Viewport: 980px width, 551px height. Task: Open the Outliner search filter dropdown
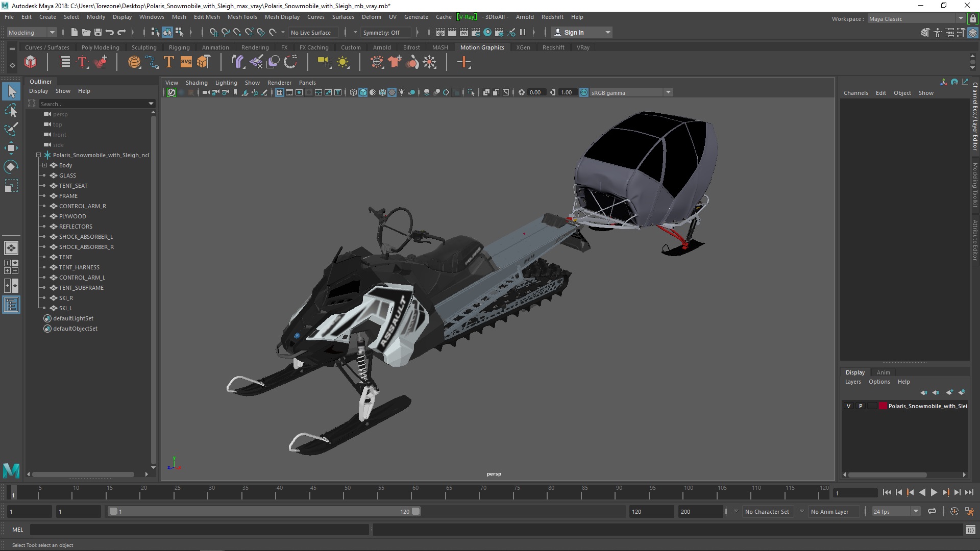[x=151, y=104]
